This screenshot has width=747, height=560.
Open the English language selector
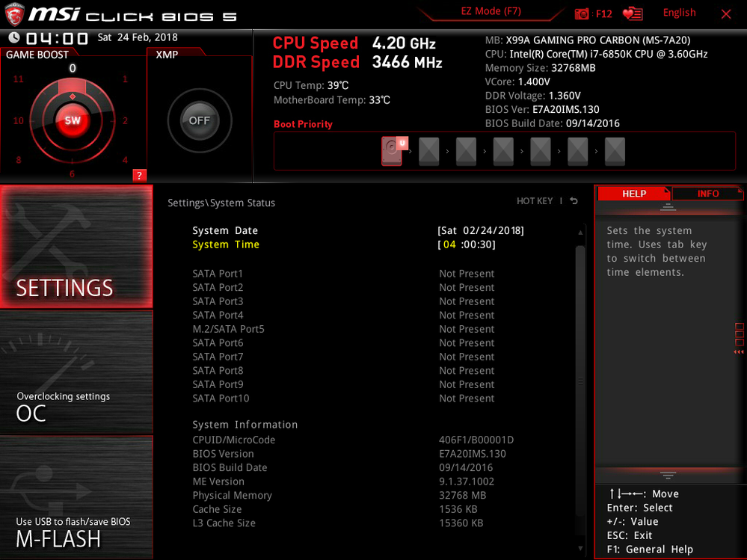[679, 12]
